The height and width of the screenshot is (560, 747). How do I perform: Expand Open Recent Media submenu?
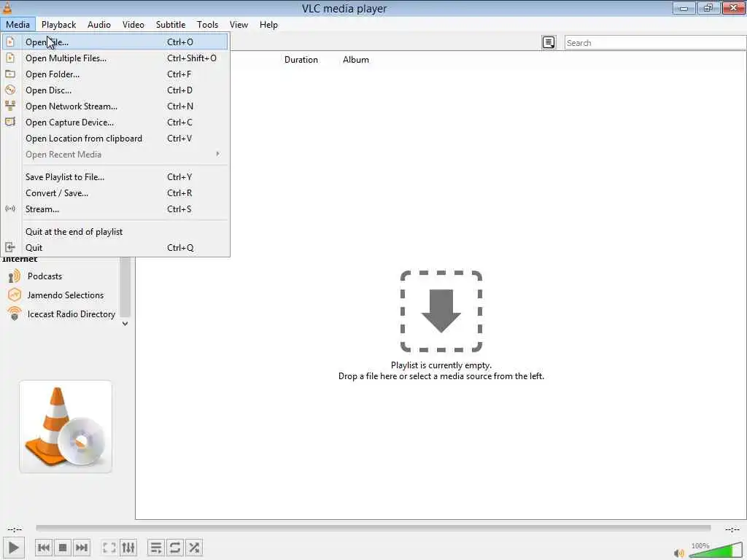[115, 155]
